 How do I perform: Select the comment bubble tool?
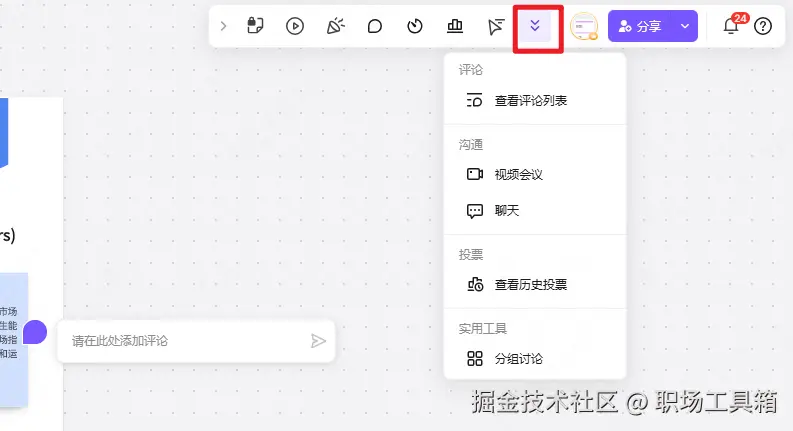[375, 26]
